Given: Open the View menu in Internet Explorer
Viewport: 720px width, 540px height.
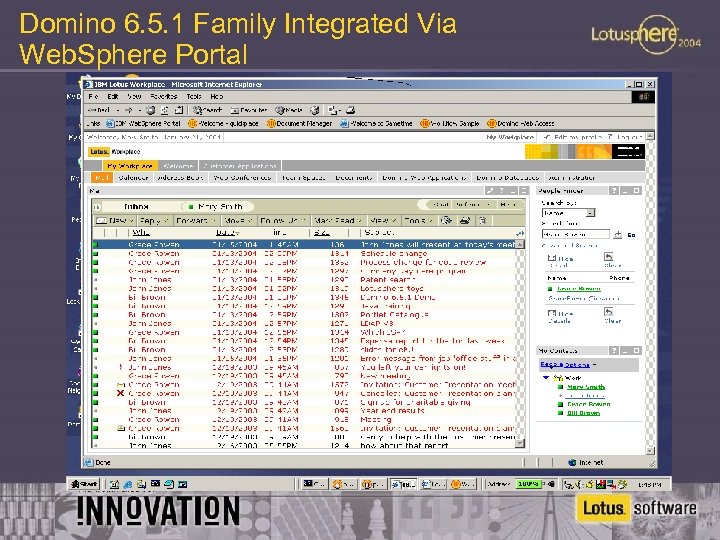Looking at the screenshot, I should click(134, 96).
